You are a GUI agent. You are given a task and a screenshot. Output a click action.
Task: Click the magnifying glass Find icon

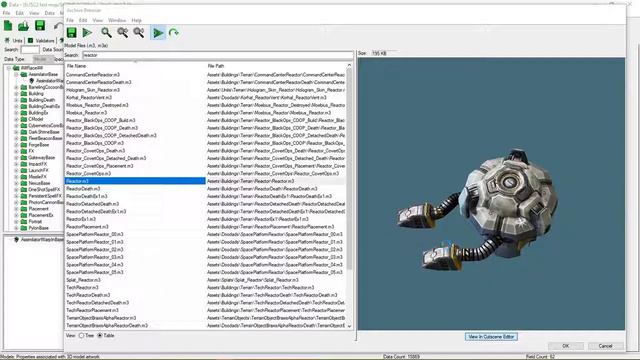[x=106, y=33]
